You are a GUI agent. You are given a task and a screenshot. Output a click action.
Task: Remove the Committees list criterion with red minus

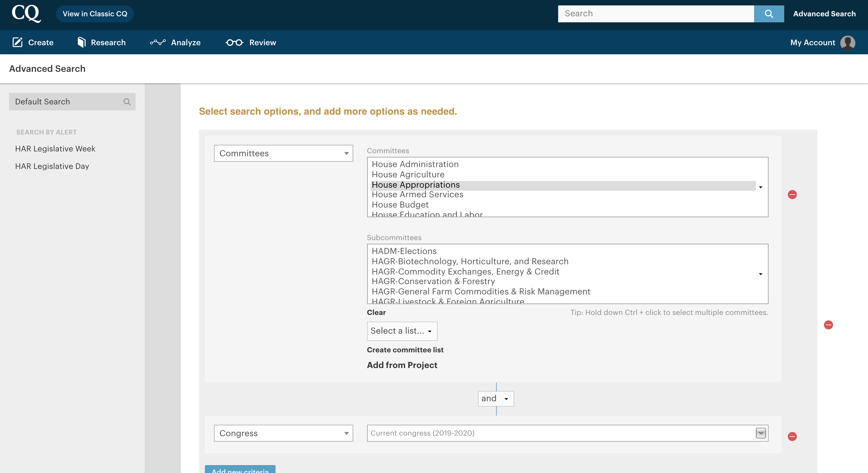pyautogui.click(x=792, y=195)
